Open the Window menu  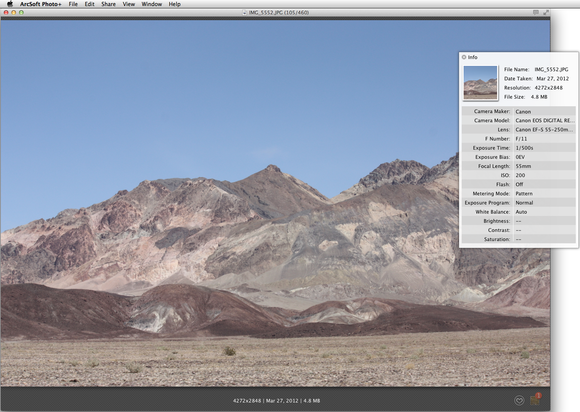pos(152,4)
